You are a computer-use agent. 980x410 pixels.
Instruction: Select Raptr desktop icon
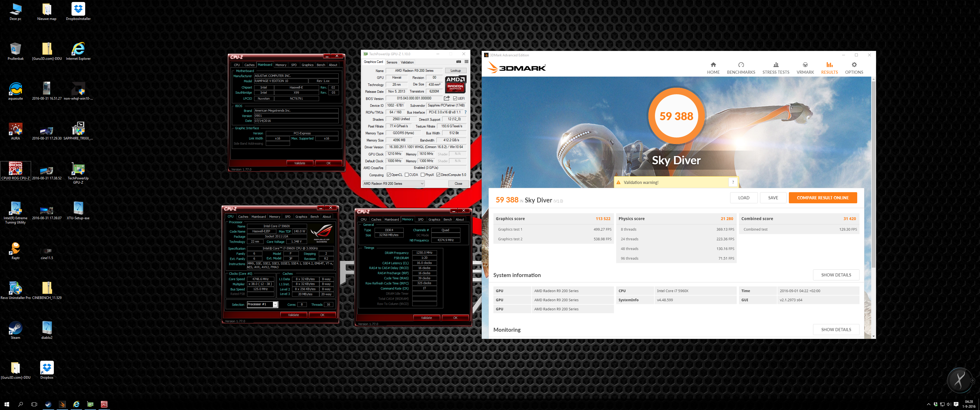click(x=16, y=251)
